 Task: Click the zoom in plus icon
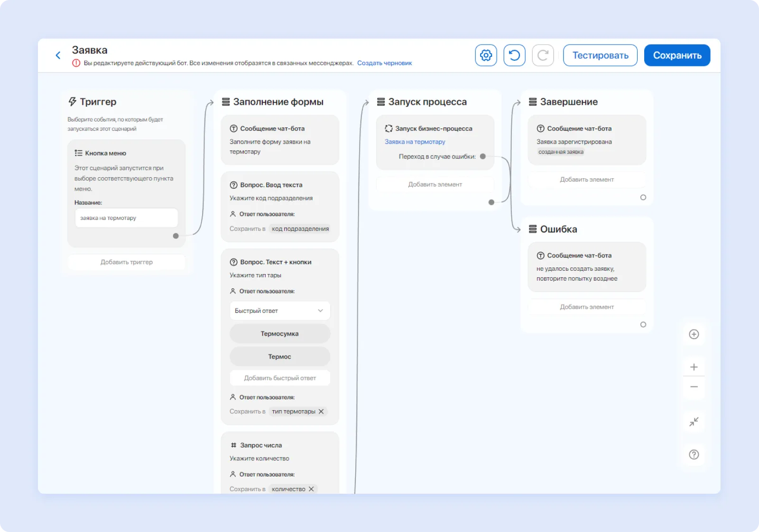pos(694,367)
